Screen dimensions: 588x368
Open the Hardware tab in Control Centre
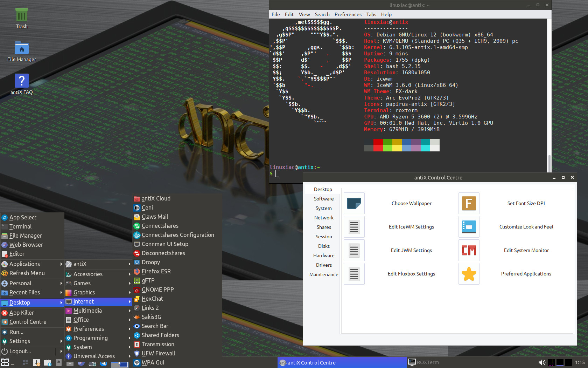(x=324, y=255)
